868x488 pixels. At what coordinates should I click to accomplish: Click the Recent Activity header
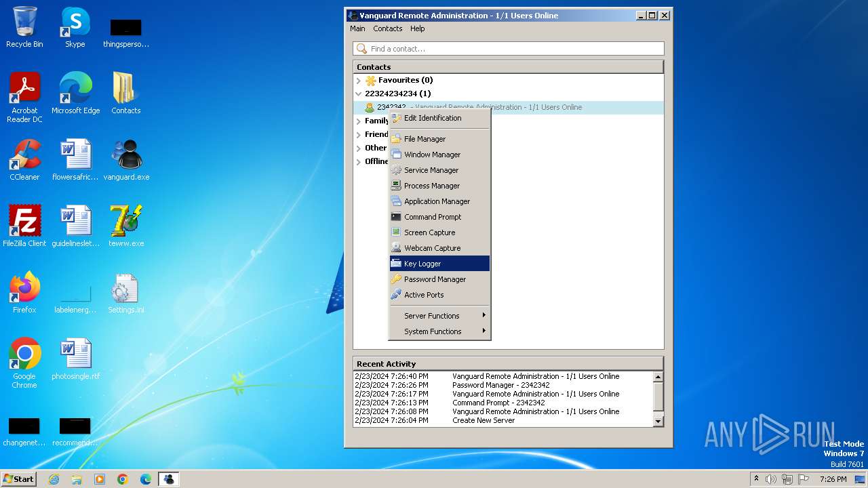(508, 363)
